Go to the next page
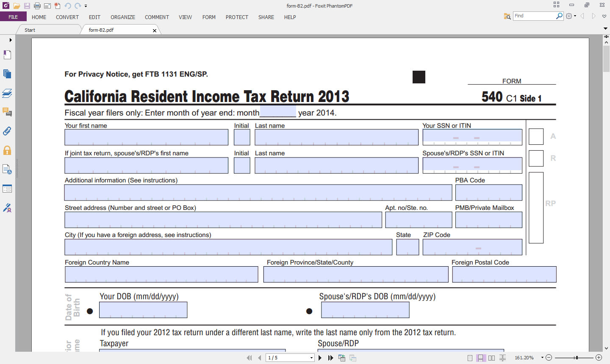 (x=320, y=358)
